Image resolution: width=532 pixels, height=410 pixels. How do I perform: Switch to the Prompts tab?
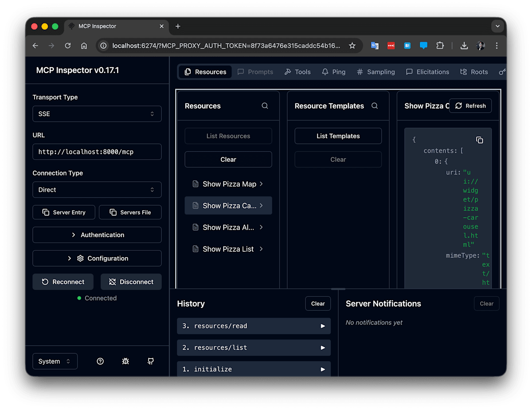coord(255,72)
